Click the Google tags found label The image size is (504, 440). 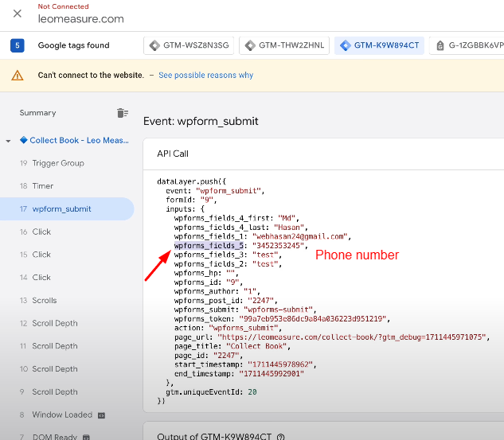tap(73, 45)
